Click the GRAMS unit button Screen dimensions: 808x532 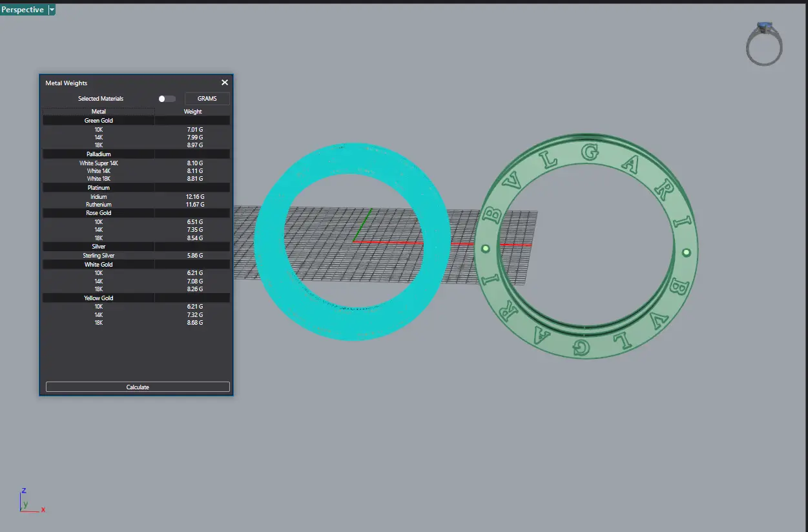coord(207,99)
